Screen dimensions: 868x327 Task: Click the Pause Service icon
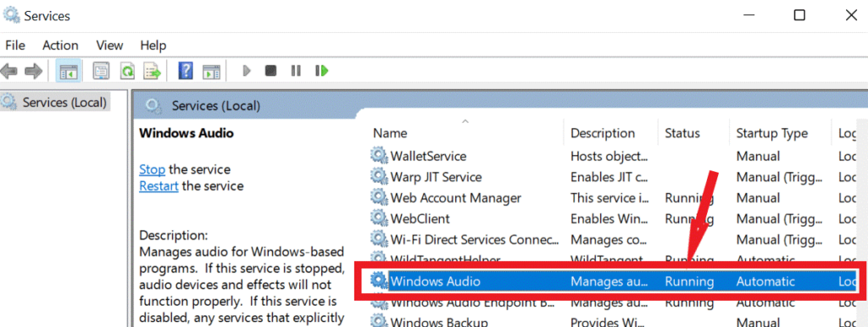296,71
